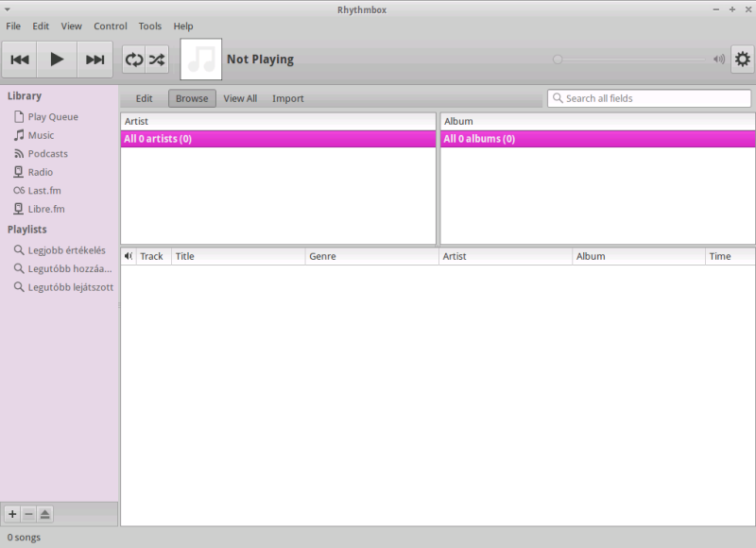Viewport: 756px width, 548px height.
Task: Click the album art placeholder
Action: [201, 60]
